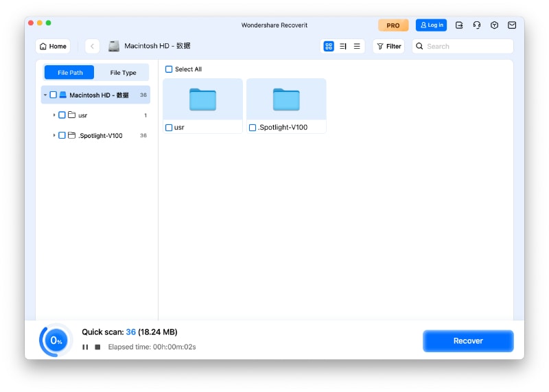Pause the quick scan

tap(85, 347)
